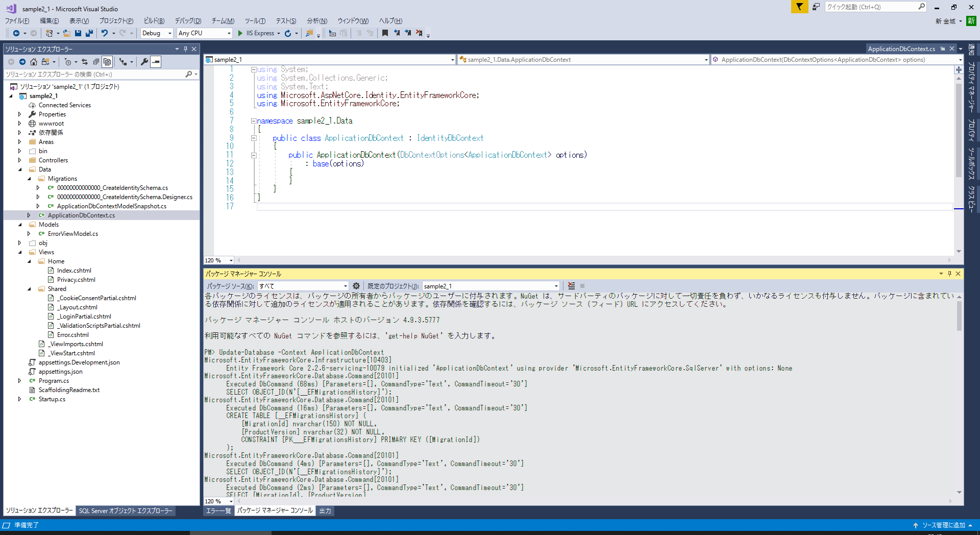Viewport: 980px width, 535px height.
Task: Clear all bookmarks with the red X icon
Action: point(419,33)
